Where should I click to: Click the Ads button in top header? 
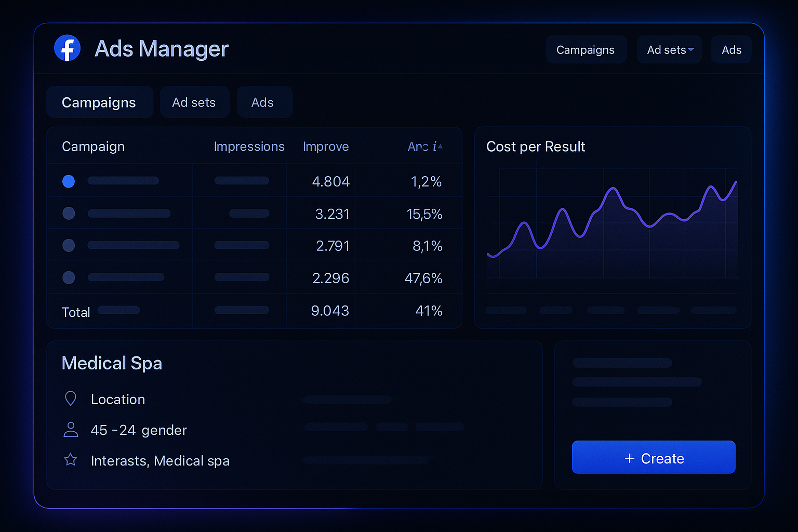pyautogui.click(x=731, y=50)
